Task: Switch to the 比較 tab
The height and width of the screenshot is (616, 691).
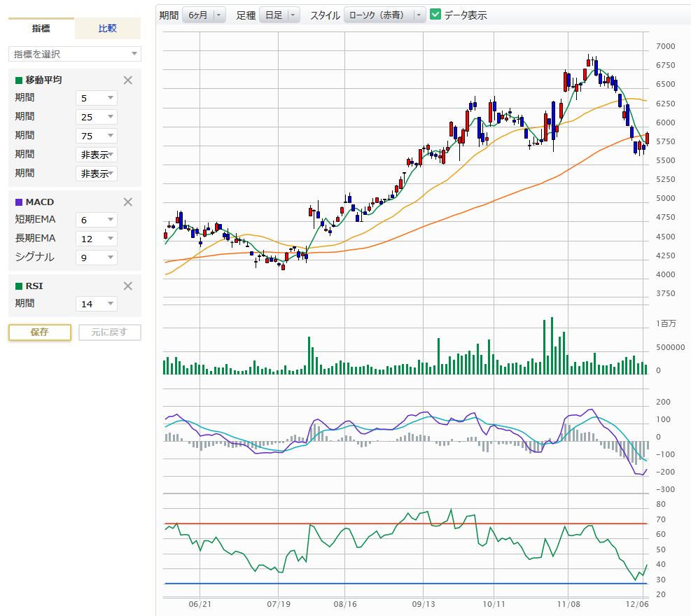Action: pos(107,29)
